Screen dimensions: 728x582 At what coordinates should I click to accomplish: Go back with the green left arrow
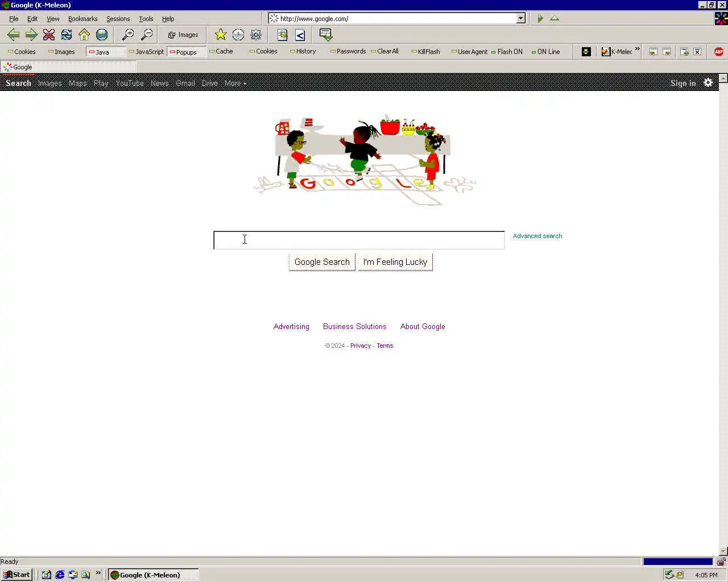coord(13,35)
